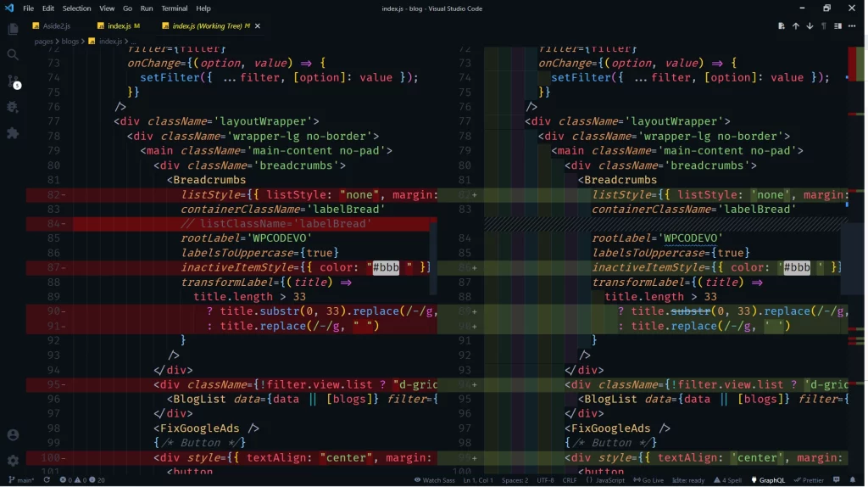868x487 pixels.
Task: Switch to the index.js tab
Action: 119,26
